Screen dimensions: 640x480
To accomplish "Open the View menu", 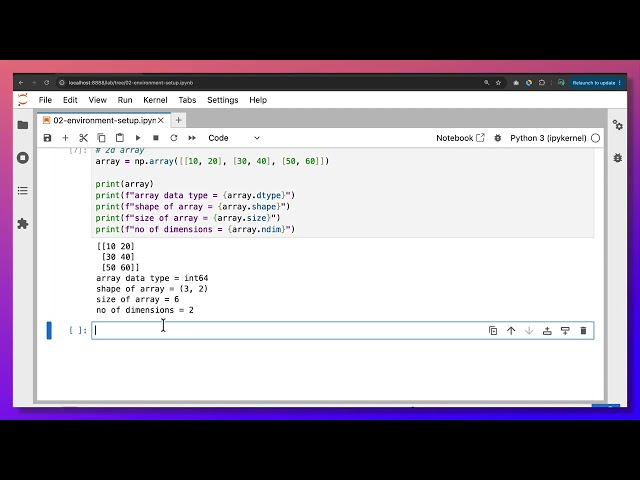I will coord(98,100).
